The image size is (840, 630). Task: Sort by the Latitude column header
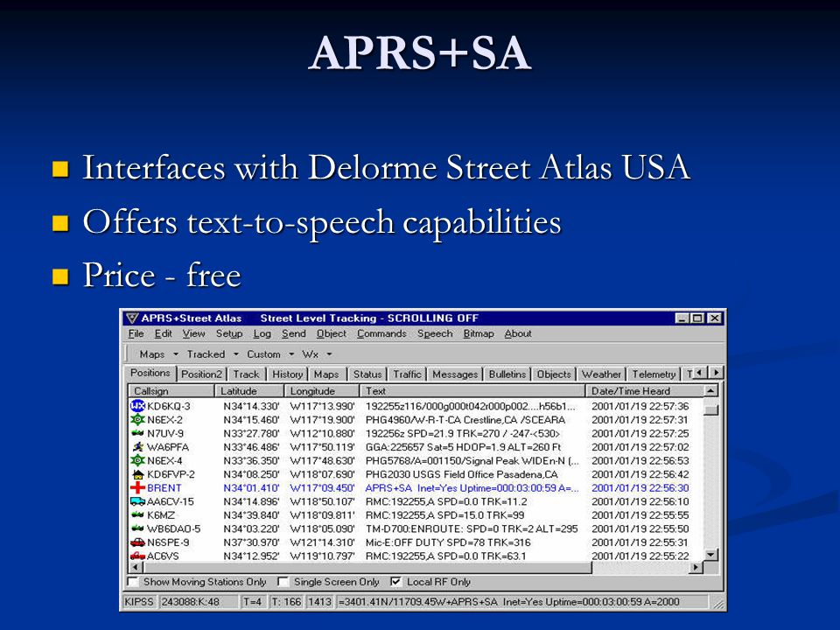(249, 391)
